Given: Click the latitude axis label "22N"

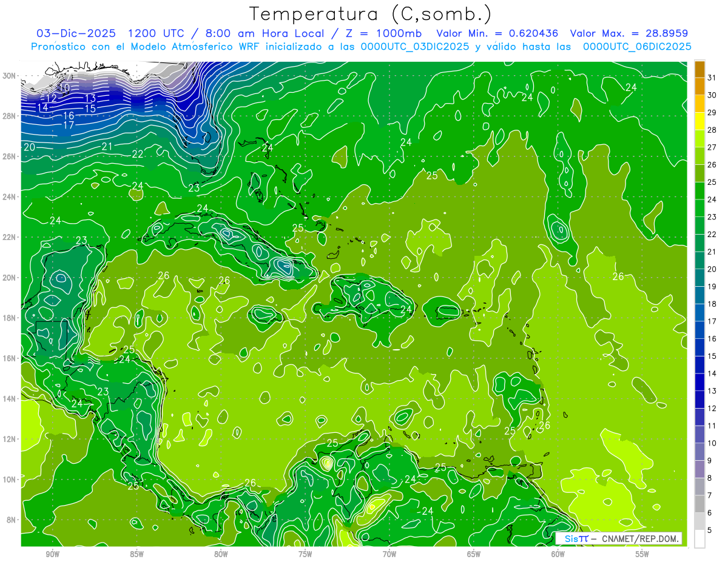Looking at the screenshot, I should 9,237.
